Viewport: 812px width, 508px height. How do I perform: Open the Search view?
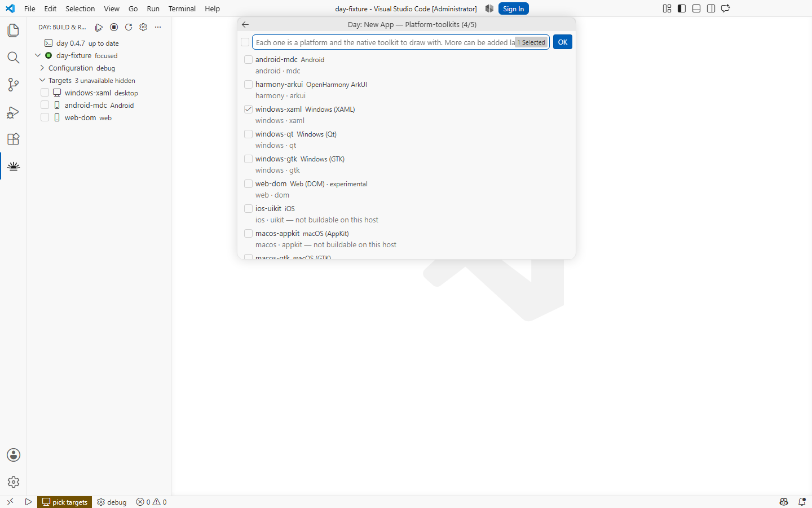pos(14,58)
